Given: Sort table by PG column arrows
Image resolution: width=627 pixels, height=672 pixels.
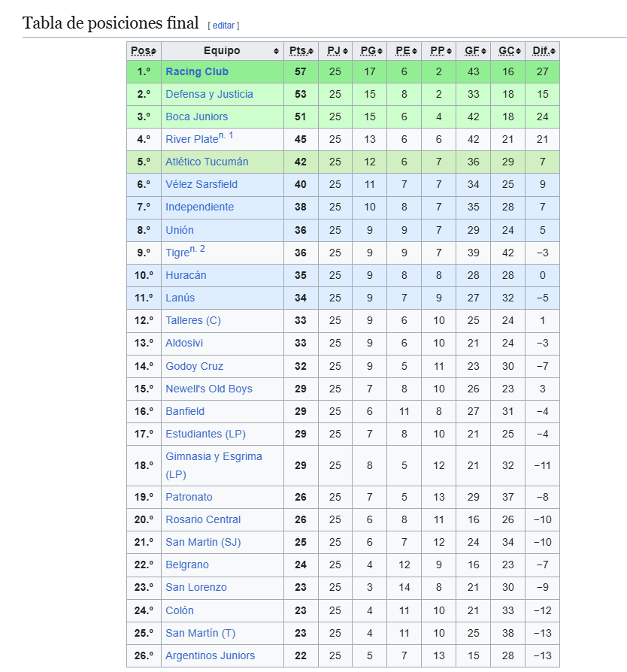Looking at the screenshot, I should click(x=380, y=51).
